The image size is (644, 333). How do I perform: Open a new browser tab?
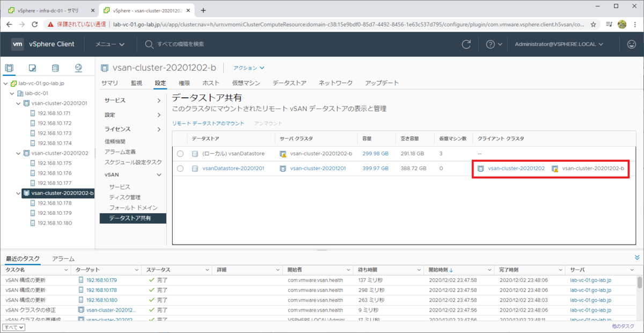click(x=203, y=10)
